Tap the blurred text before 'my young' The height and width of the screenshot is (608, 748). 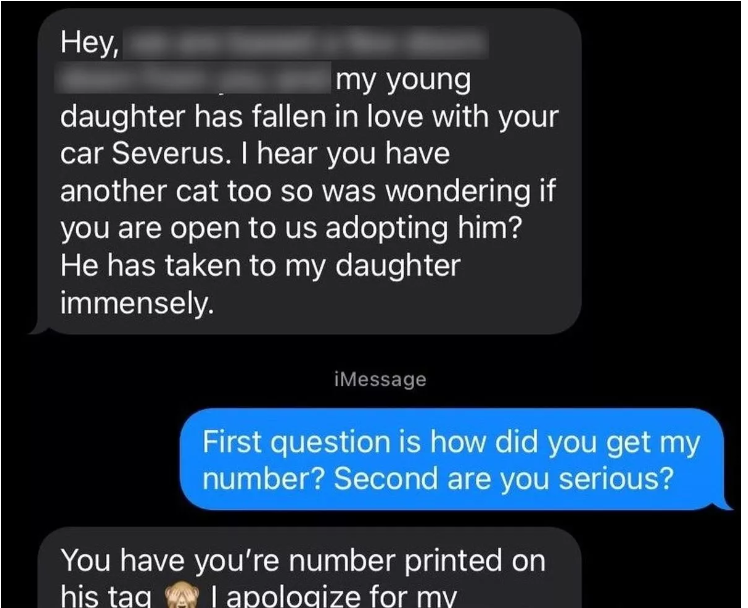click(193, 78)
